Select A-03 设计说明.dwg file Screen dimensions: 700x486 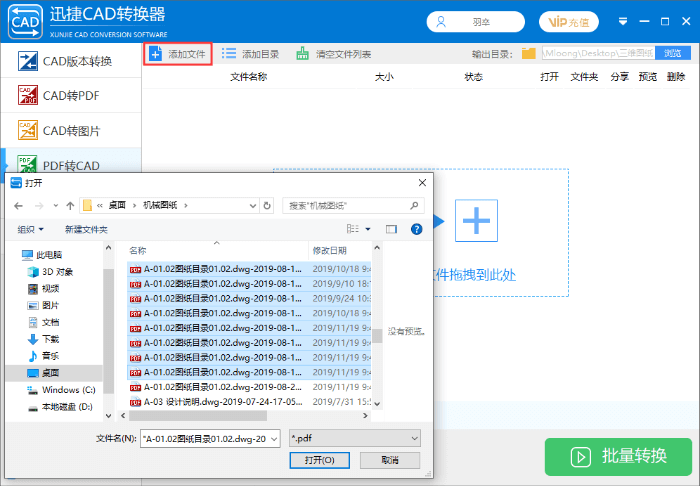(x=249, y=402)
